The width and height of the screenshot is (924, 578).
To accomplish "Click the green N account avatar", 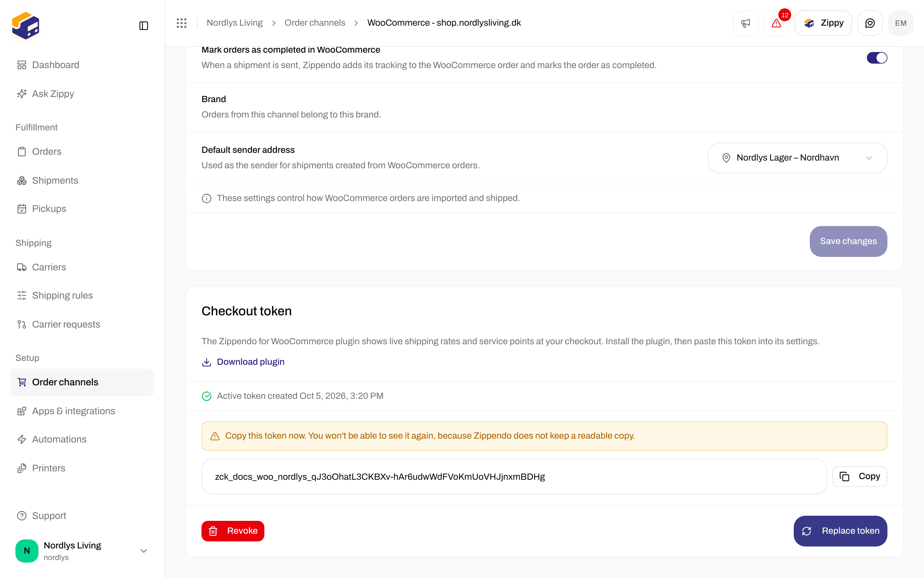I will coord(27,551).
